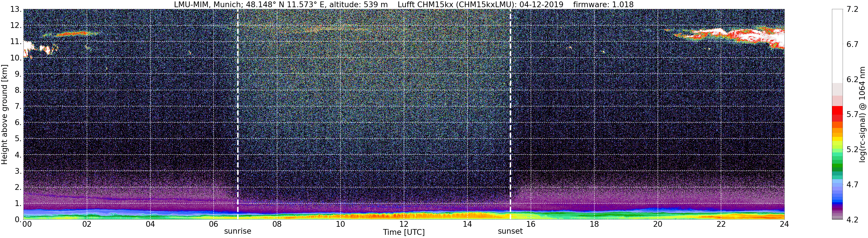Click the y-axis tick label '5.'
Image resolution: width=868 pixels, height=238 pixels.
click(18, 139)
